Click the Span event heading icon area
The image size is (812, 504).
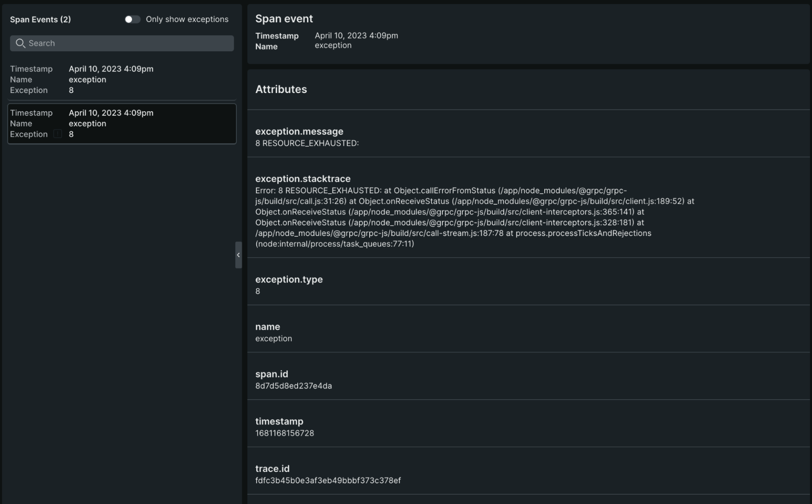284,19
